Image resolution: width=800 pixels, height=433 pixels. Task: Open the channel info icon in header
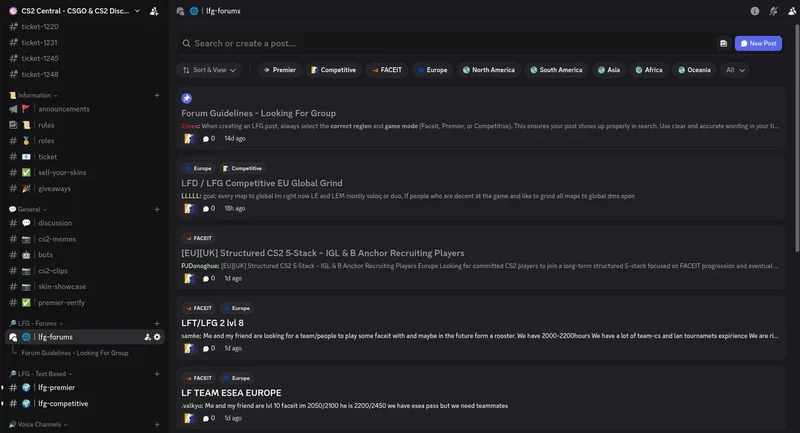(x=755, y=11)
